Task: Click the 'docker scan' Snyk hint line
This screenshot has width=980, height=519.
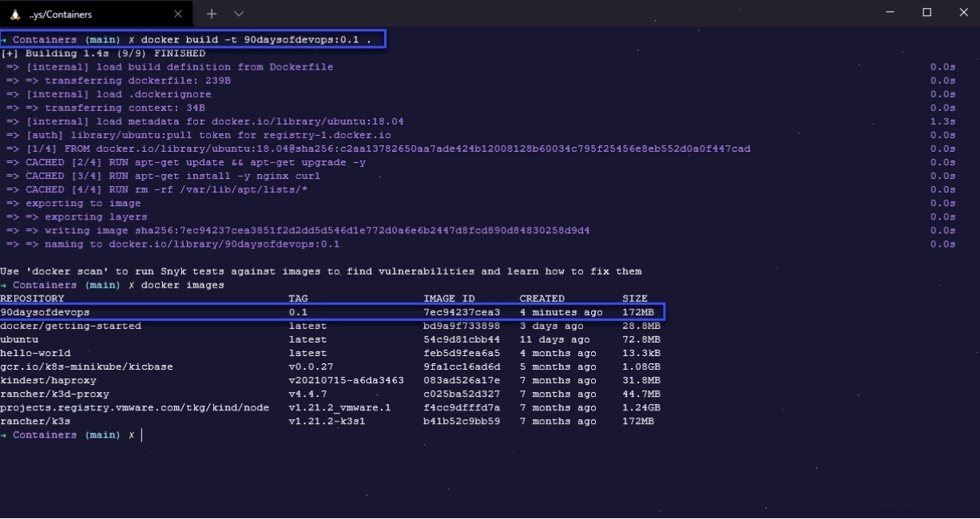Action: [321, 271]
